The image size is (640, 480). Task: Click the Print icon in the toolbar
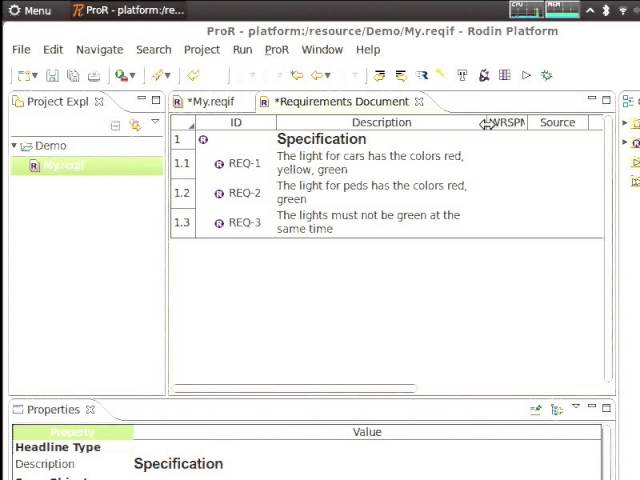click(x=94, y=75)
